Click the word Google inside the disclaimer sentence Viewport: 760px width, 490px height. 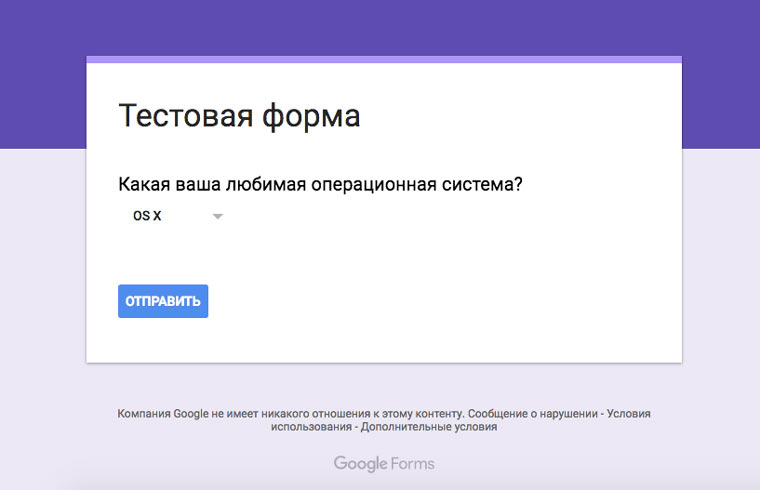point(191,414)
